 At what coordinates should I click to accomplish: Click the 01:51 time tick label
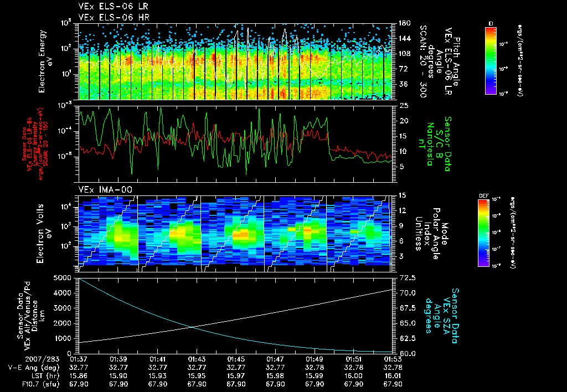pos(353,359)
